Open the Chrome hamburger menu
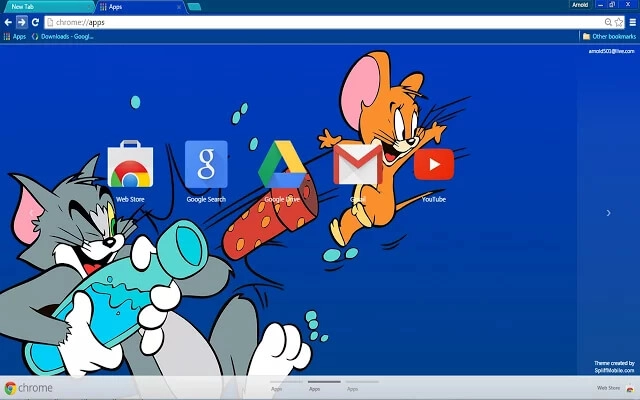The image size is (640, 400). [x=633, y=22]
